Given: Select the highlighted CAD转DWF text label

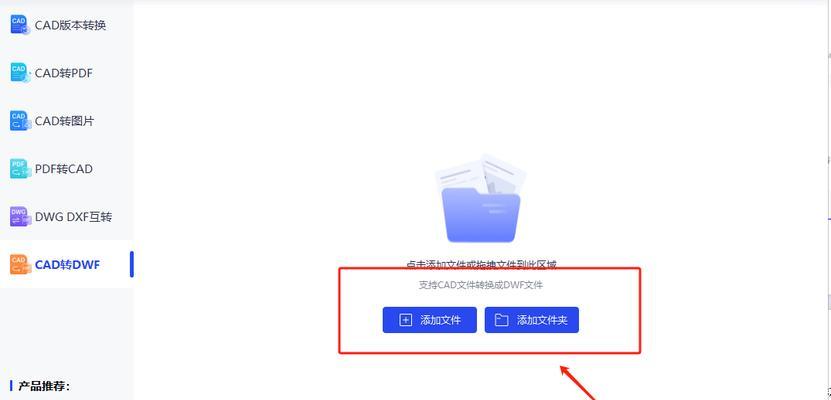Looking at the screenshot, I should tap(67, 264).
